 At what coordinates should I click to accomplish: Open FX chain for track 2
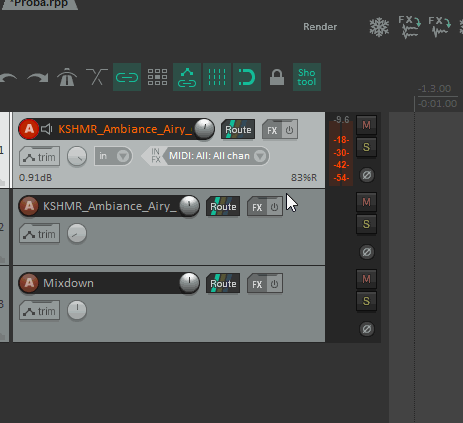257,207
